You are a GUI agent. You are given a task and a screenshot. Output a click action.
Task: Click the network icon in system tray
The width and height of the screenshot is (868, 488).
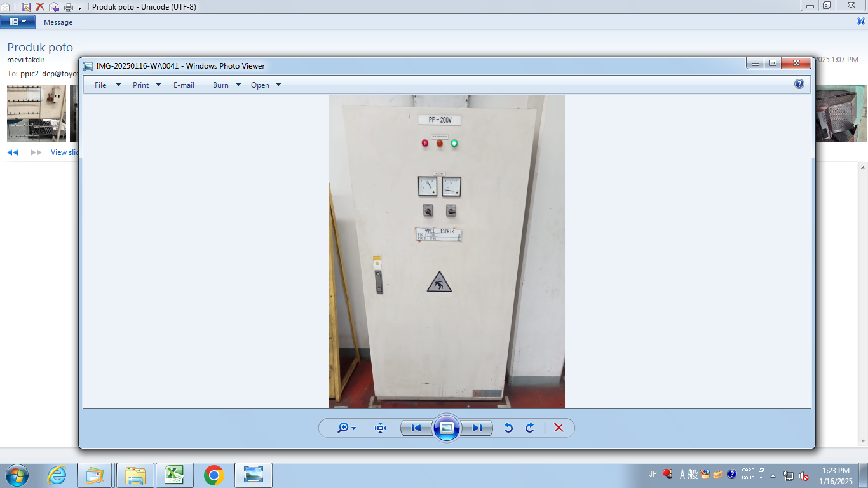[x=789, y=475]
